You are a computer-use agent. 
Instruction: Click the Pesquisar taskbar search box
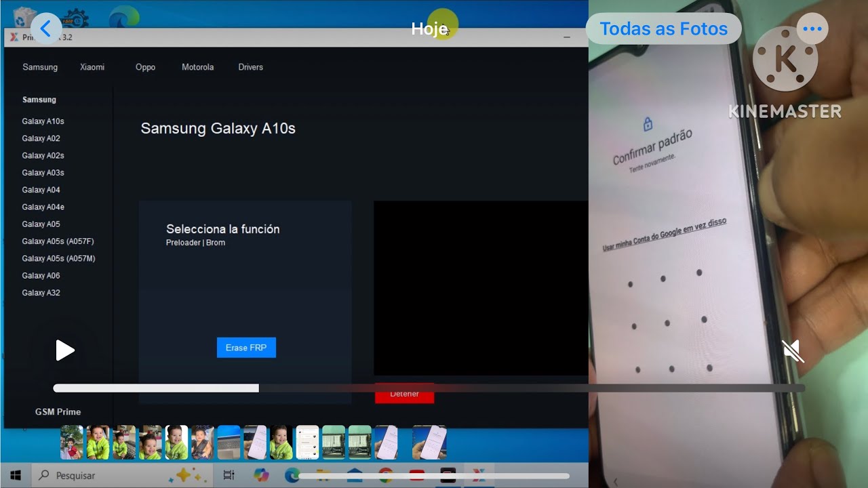(122, 475)
